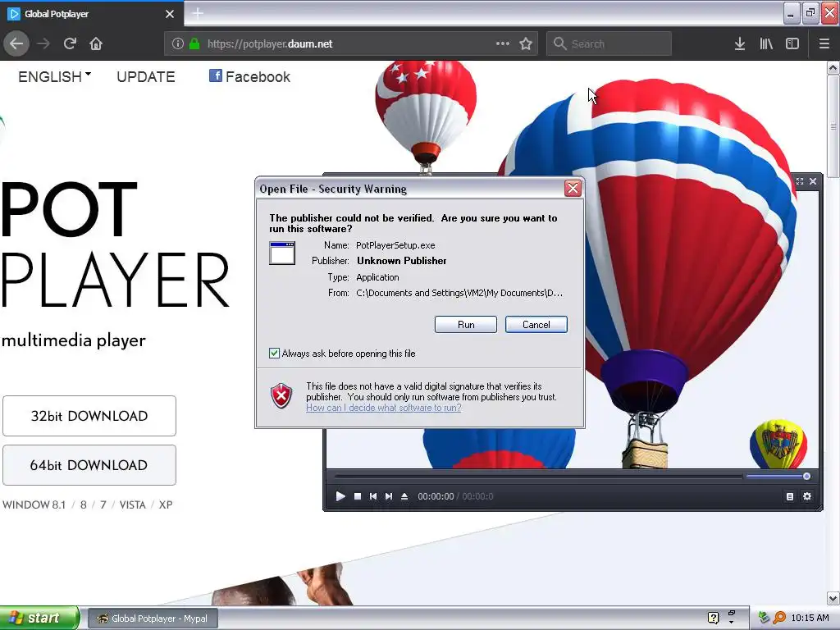Click Cancel in the security warning

tap(536, 325)
